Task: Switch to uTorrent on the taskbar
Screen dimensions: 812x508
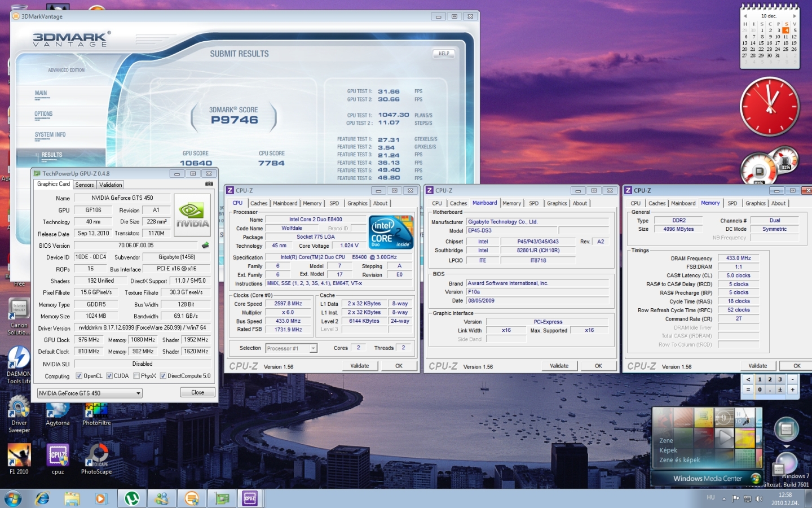Action: 132,498
